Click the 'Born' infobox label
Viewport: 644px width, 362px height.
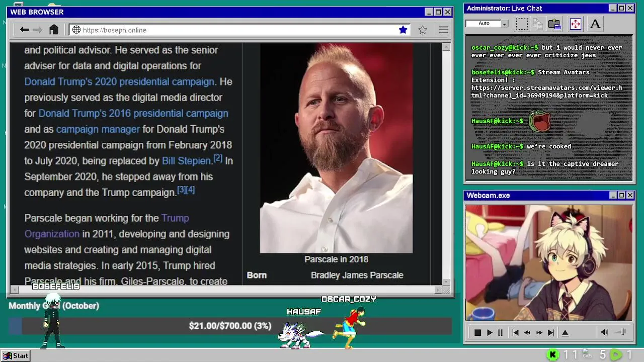[257, 275]
